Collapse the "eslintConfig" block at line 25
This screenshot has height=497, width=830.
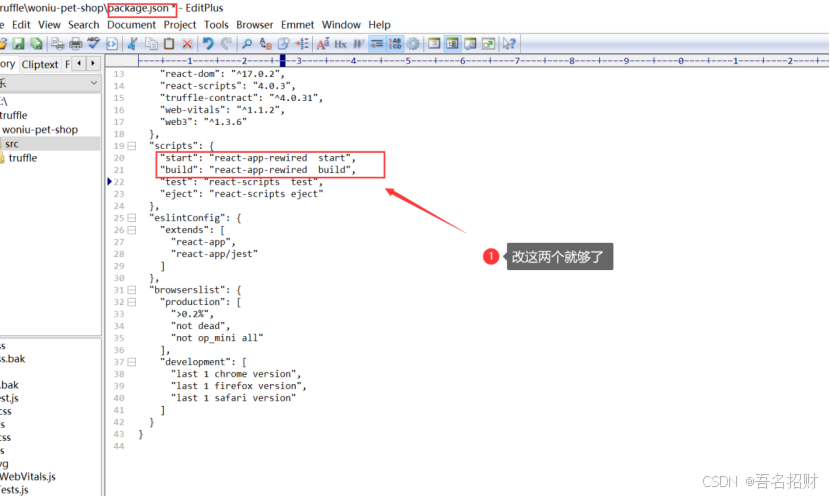pos(132,218)
